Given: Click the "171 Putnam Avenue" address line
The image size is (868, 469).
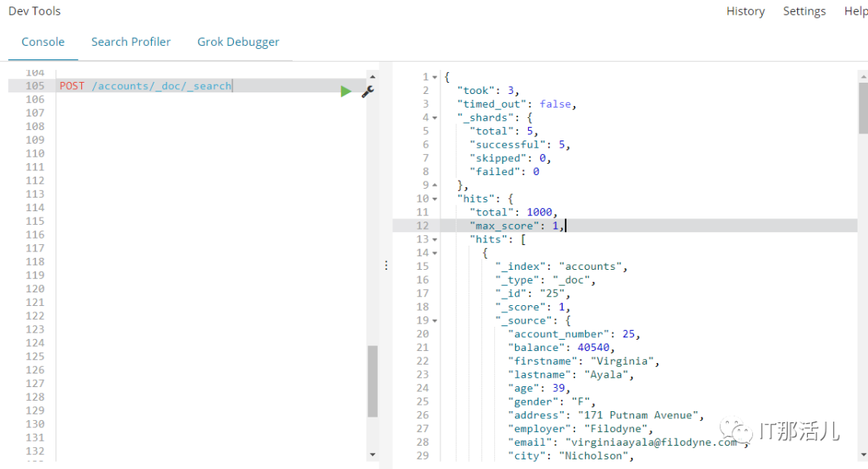Looking at the screenshot, I should tap(606, 415).
